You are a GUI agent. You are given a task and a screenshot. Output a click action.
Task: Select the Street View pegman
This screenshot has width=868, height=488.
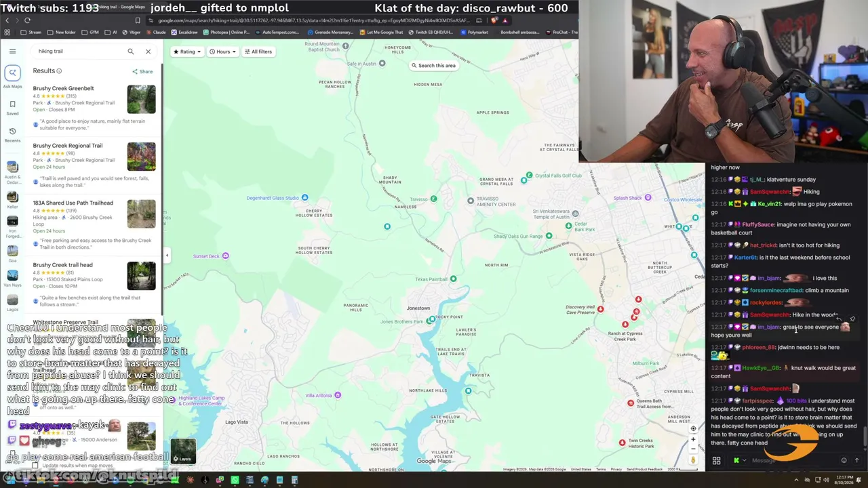pyautogui.click(x=693, y=461)
